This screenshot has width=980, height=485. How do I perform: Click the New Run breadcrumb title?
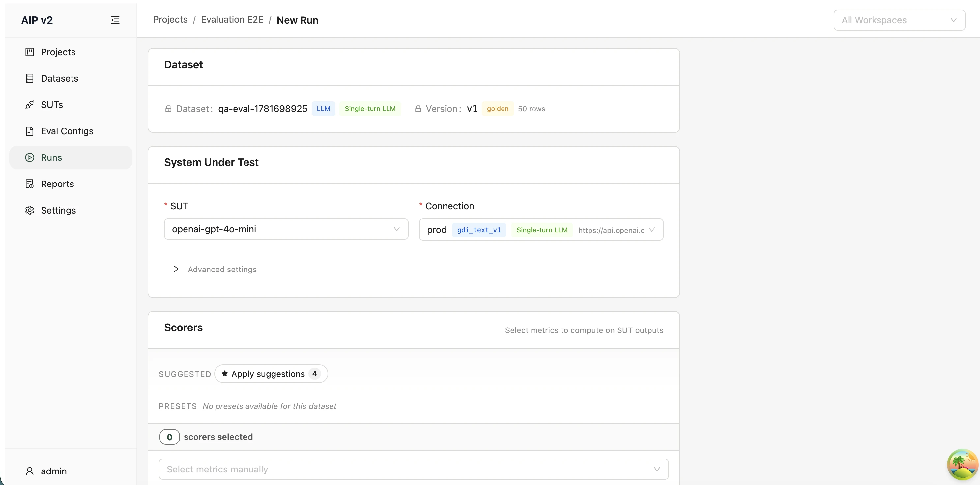(298, 20)
